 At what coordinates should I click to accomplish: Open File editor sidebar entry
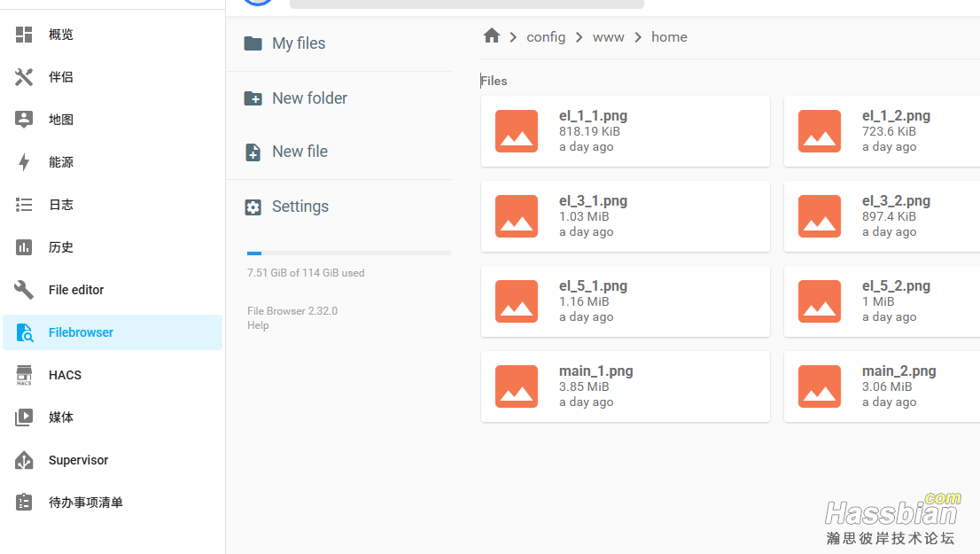(113, 290)
